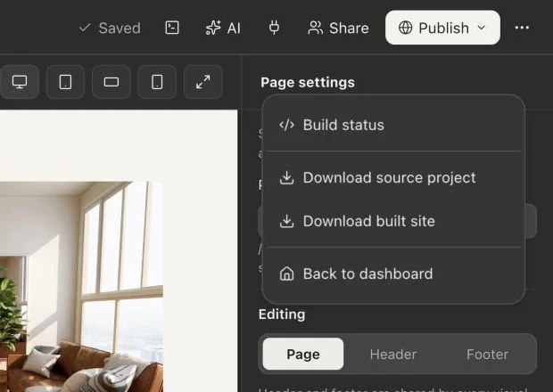
Task: Open the terminal console icon
Action: (172, 28)
